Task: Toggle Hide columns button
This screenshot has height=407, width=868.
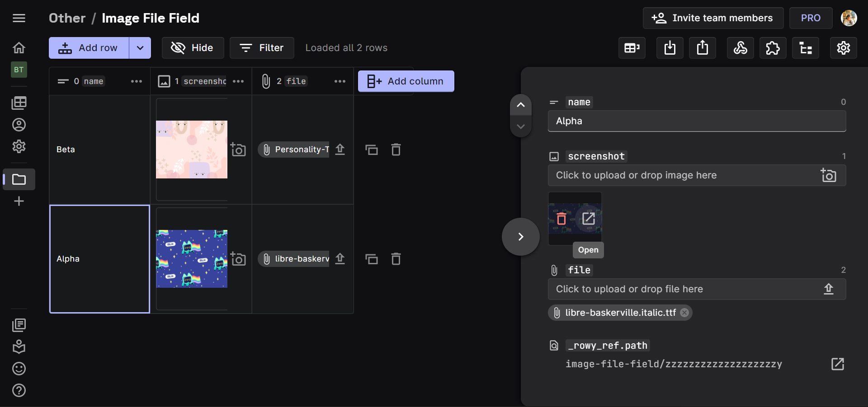Action: [x=193, y=48]
